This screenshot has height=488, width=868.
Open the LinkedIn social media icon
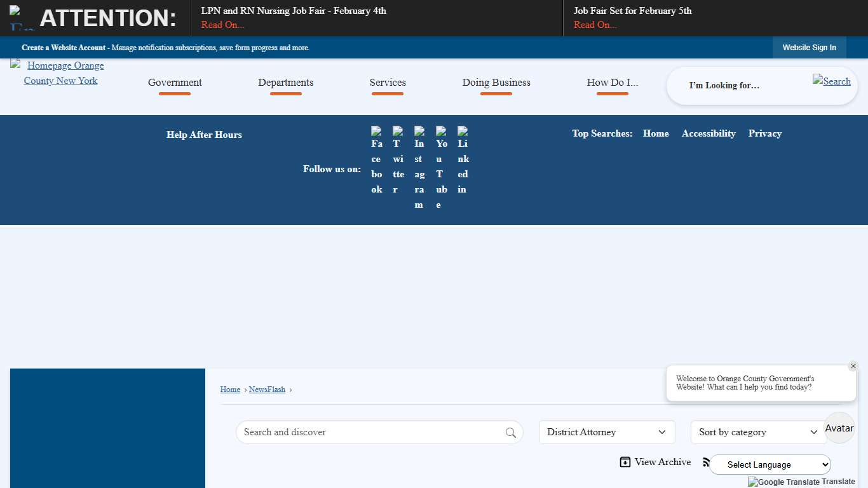click(463, 160)
